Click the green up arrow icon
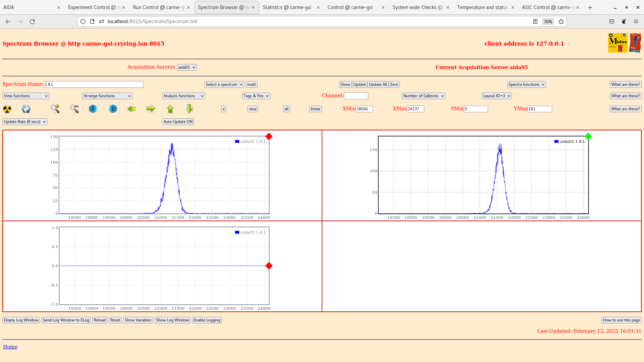 [170, 109]
